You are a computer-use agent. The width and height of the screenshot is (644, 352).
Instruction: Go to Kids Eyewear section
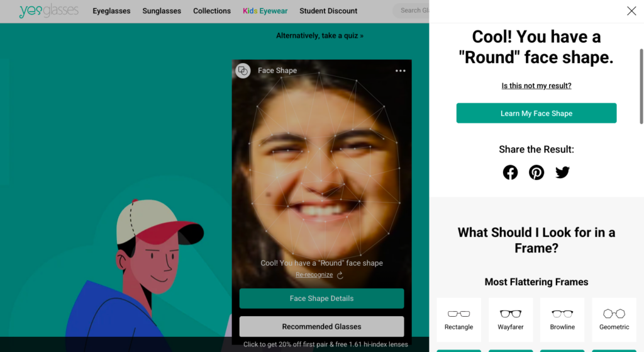[265, 11]
